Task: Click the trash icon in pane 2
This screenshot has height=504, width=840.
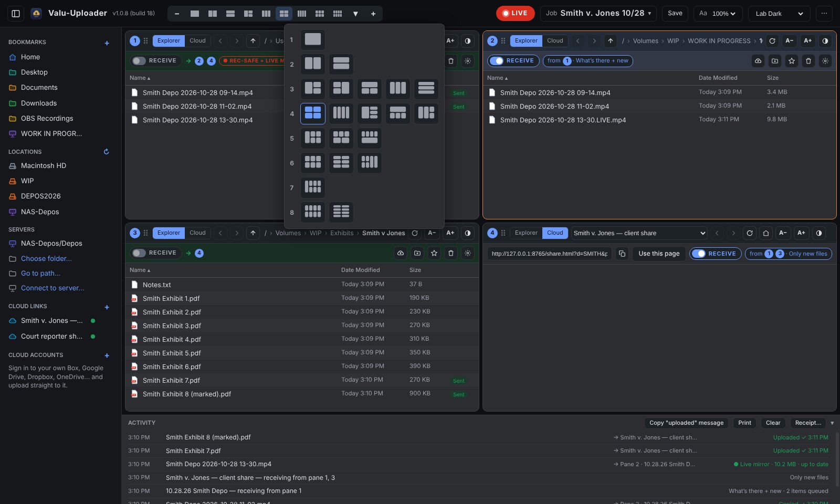Action: [808, 61]
